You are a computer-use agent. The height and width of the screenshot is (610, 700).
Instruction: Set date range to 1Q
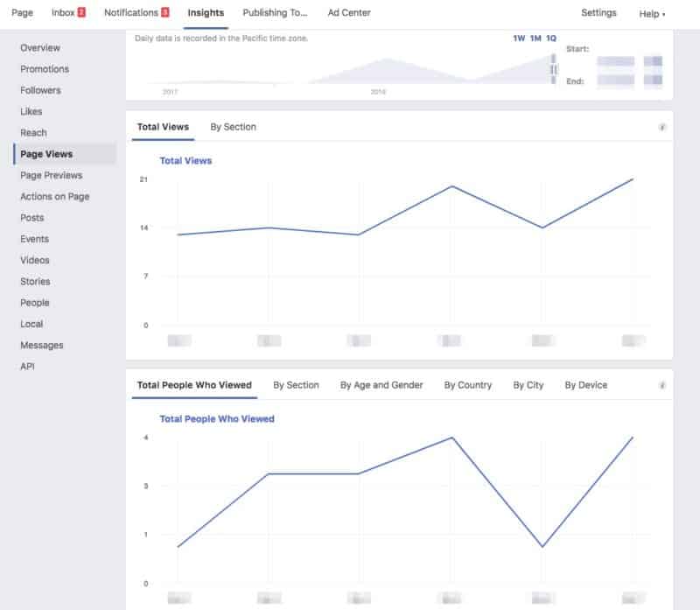pyautogui.click(x=551, y=39)
